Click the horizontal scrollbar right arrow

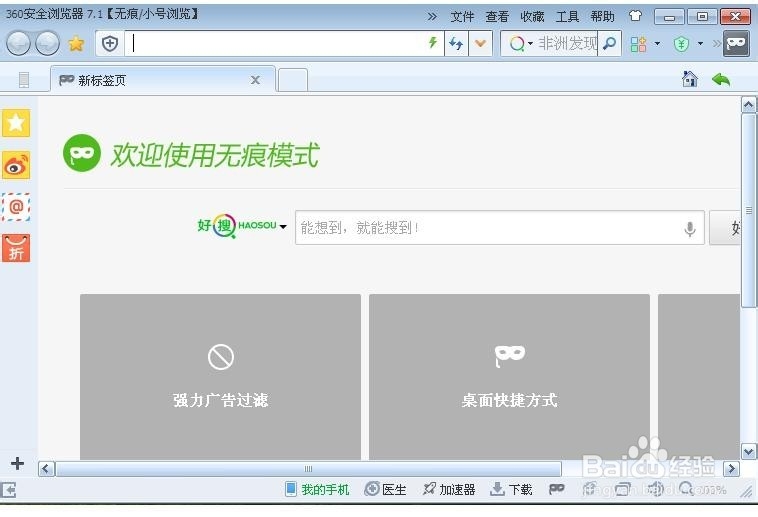(x=731, y=469)
